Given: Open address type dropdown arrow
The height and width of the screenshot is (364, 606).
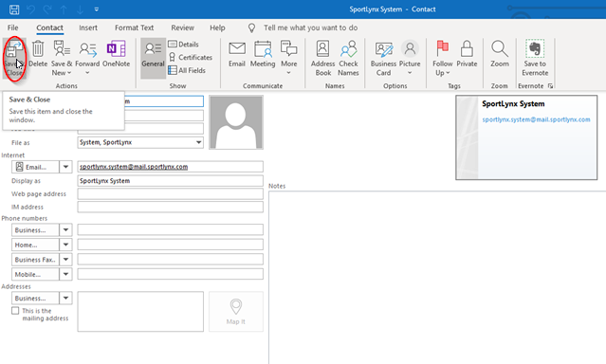Looking at the screenshot, I should click(65, 298).
